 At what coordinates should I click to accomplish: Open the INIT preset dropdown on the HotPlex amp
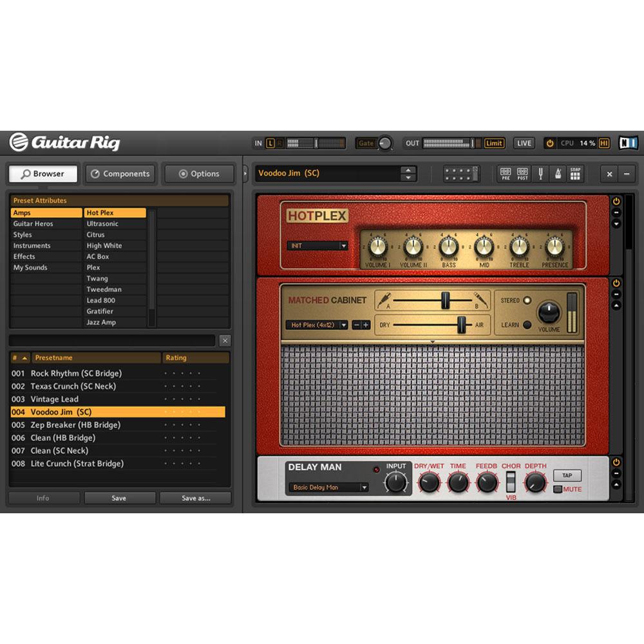click(317, 245)
